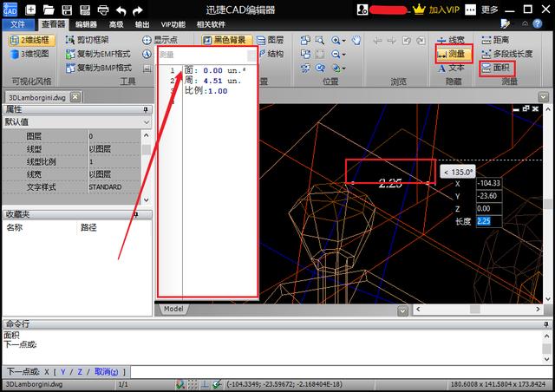This screenshot has width=555, height=392.
Task: Click the first 位置 group icon
Action: pyautogui.click(x=305, y=40)
